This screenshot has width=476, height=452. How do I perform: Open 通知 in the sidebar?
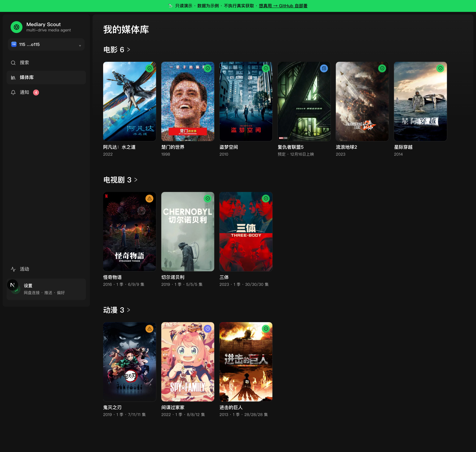pyautogui.click(x=46, y=93)
